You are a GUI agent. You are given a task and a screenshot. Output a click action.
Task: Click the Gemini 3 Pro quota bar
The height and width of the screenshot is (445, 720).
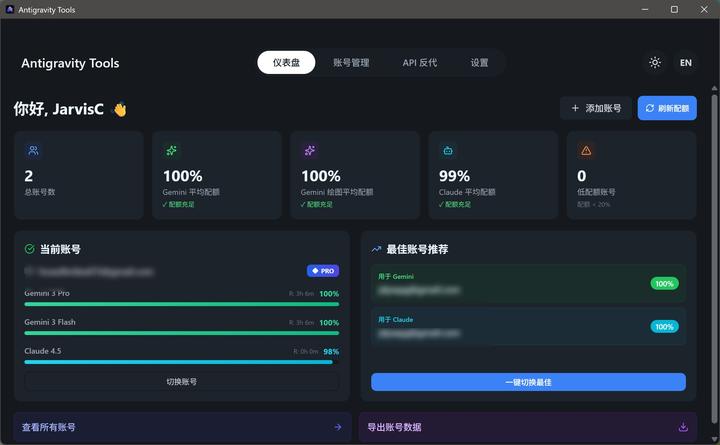[x=182, y=304]
